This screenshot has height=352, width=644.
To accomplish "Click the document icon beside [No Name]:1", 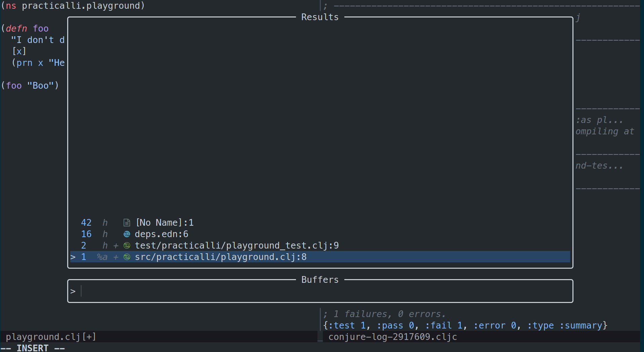I will 127,223.
